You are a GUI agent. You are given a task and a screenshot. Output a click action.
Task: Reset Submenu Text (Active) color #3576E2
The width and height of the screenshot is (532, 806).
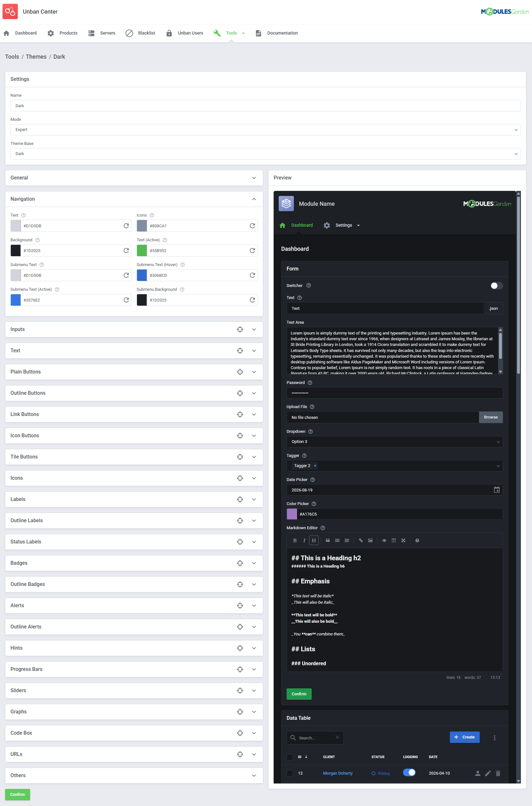click(x=126, y=300)
